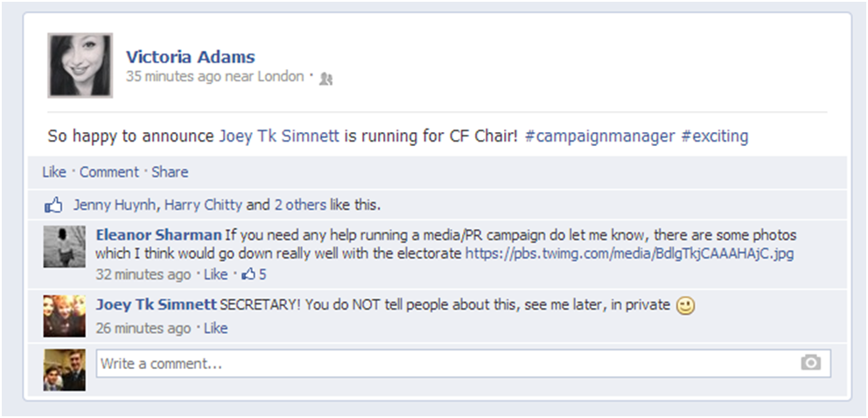The height and width of the screenshot is (418, 868).
Task: Open the #exciting hashtag
Action: coord(714,136)
